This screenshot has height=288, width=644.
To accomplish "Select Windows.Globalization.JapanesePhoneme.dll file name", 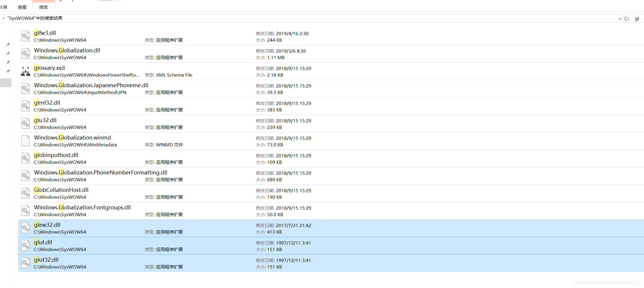I will [x=91, y=85].
